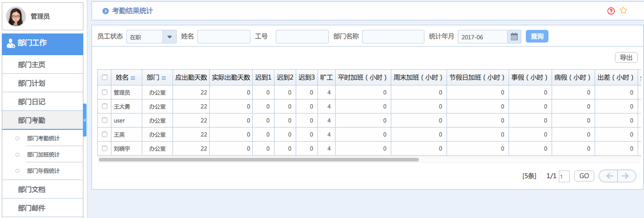This screenshot has width=644, height=218.
Task: Click the 姓名 column sort icon
Action: pos(133,78)
